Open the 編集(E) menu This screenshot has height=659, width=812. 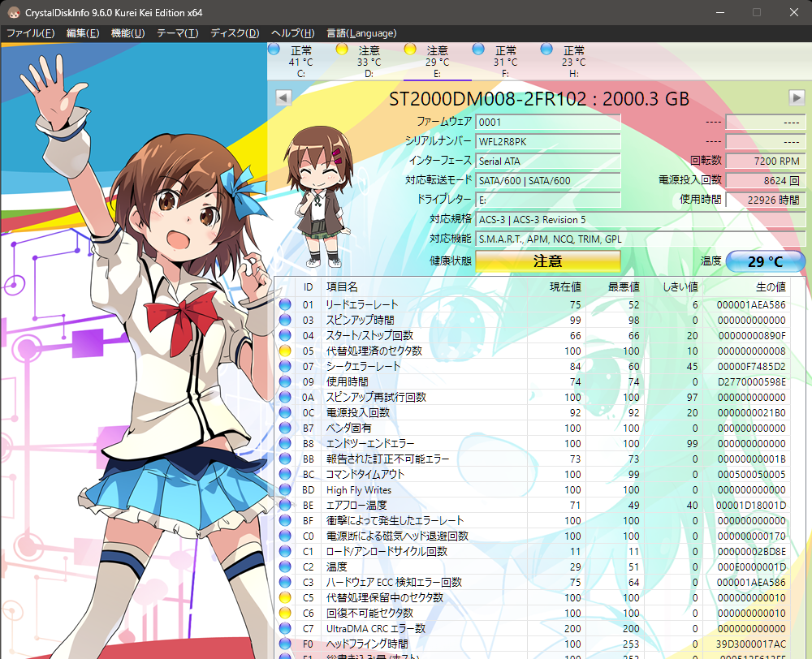83,33
